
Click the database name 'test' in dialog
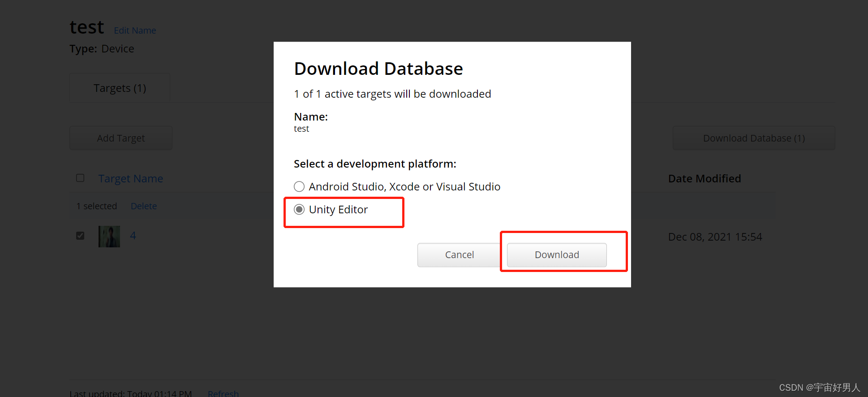pyautogui.click(x=301, y=129)
